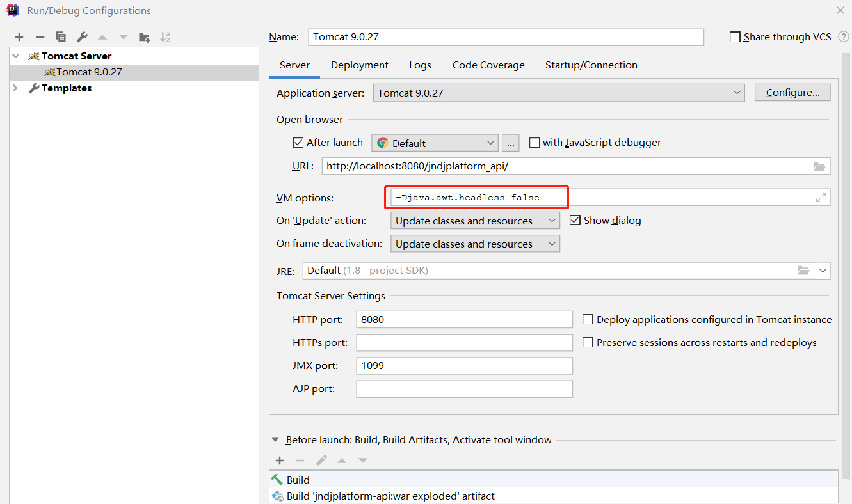Click the AJP port field
The height and width of the screenshot is (504, 852).
(464, 389)
